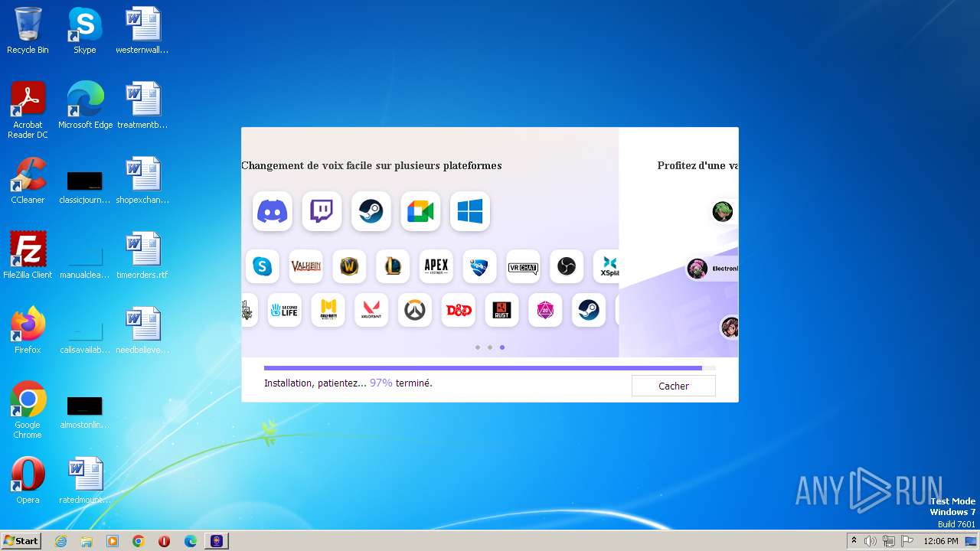
Task: Click the large Steam icon beside Twitch
Action: 371,211
